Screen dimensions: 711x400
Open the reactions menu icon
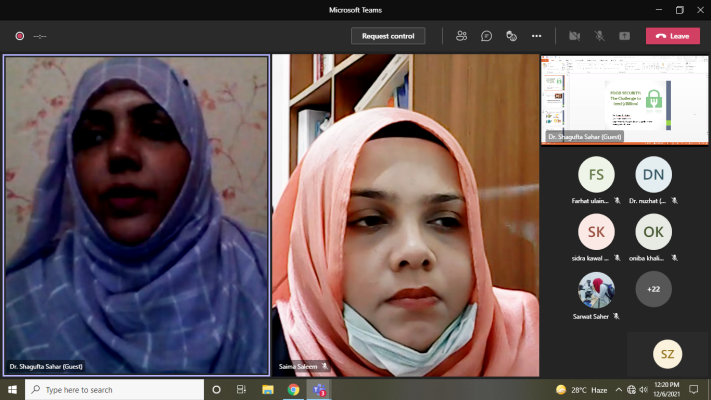[x=511, y=36]
